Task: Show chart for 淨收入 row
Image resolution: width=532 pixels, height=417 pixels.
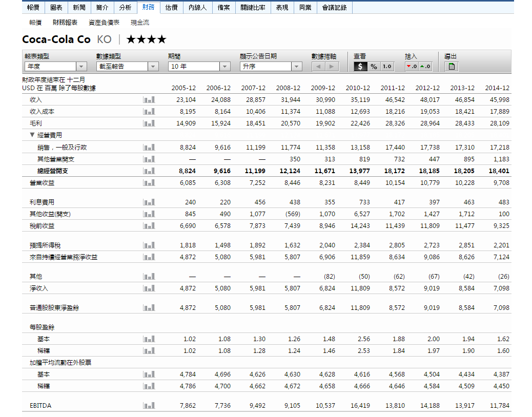Action: (x=149, y=288)
